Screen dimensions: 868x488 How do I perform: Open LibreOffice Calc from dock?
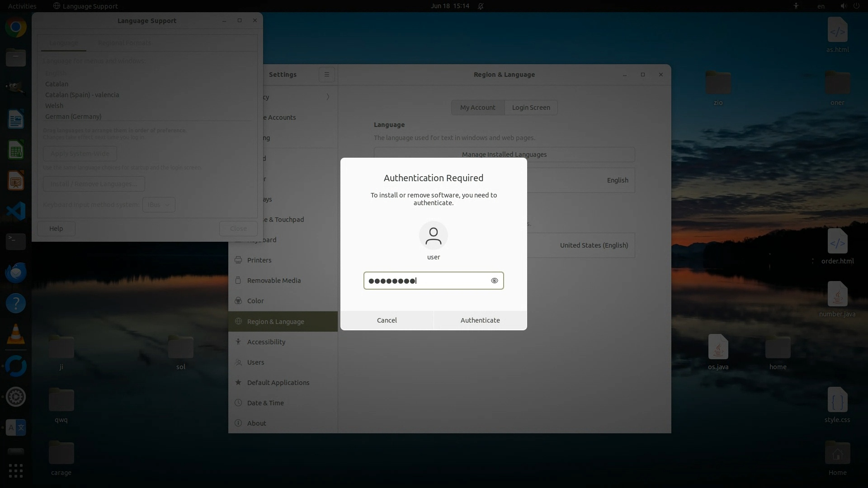16,150
